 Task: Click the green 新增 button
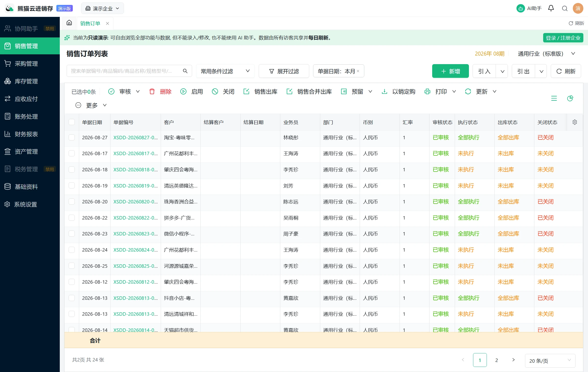point(450,71)
